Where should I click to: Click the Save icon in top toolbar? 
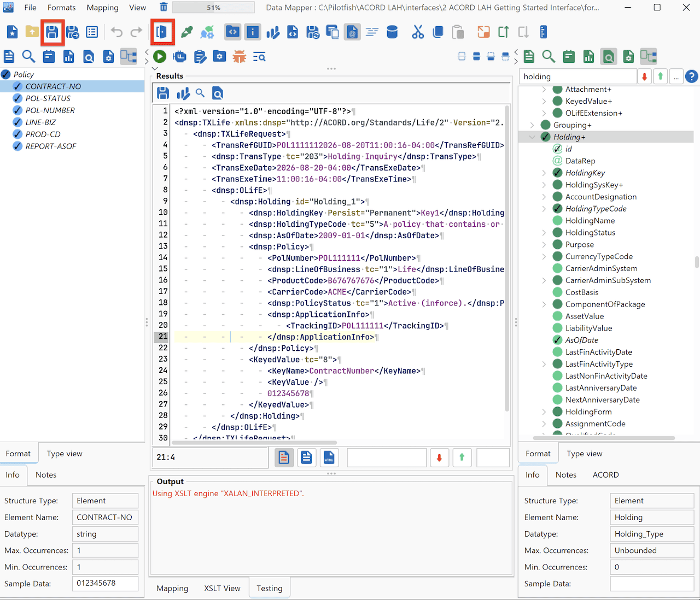[52, 32]
